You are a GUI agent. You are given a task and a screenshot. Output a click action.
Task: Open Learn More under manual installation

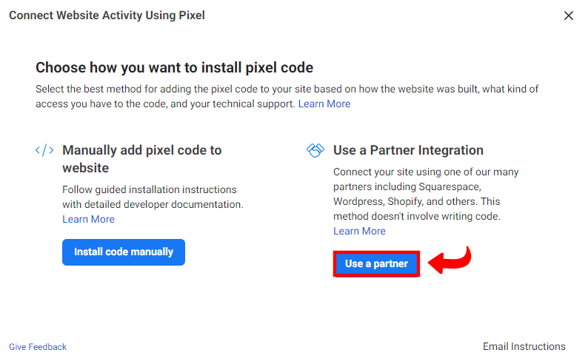(x=88, y=219)
